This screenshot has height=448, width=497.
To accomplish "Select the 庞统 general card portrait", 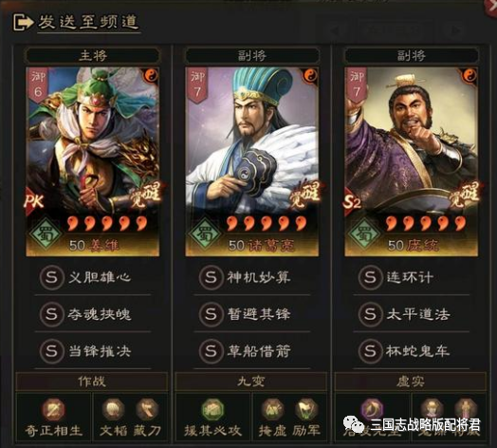I will tap(412, 161).
